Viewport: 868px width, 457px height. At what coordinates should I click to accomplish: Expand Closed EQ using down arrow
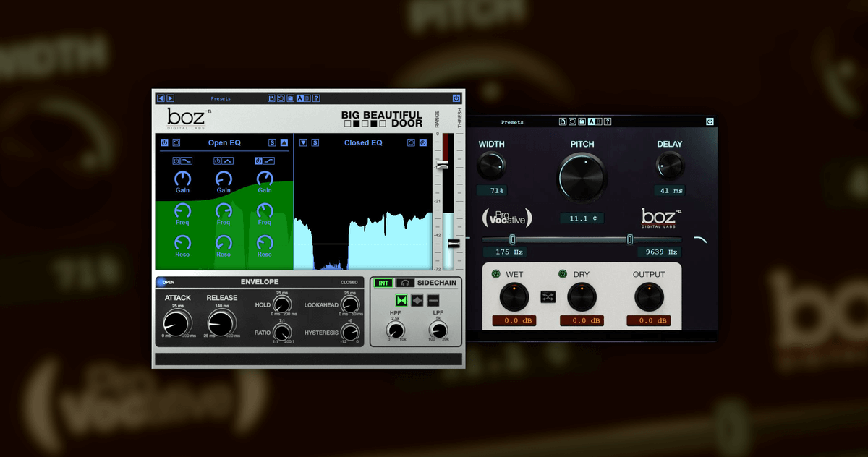[x=304, y=143]
